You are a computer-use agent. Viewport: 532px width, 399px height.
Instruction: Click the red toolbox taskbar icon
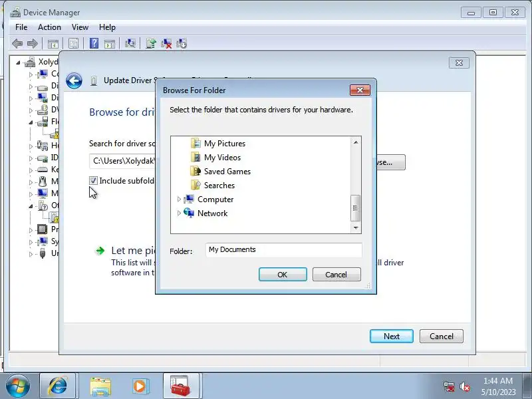(180, 386)
